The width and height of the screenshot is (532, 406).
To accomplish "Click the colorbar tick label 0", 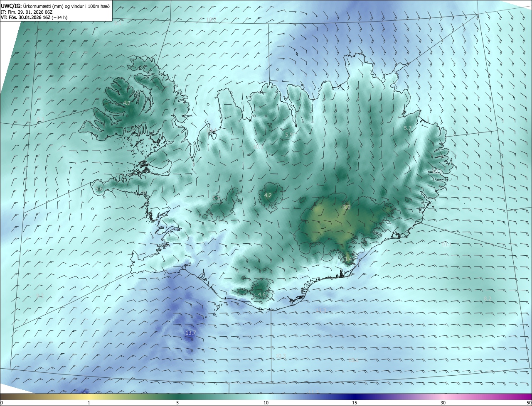I will pyautogui.click(x=2, y=403).
